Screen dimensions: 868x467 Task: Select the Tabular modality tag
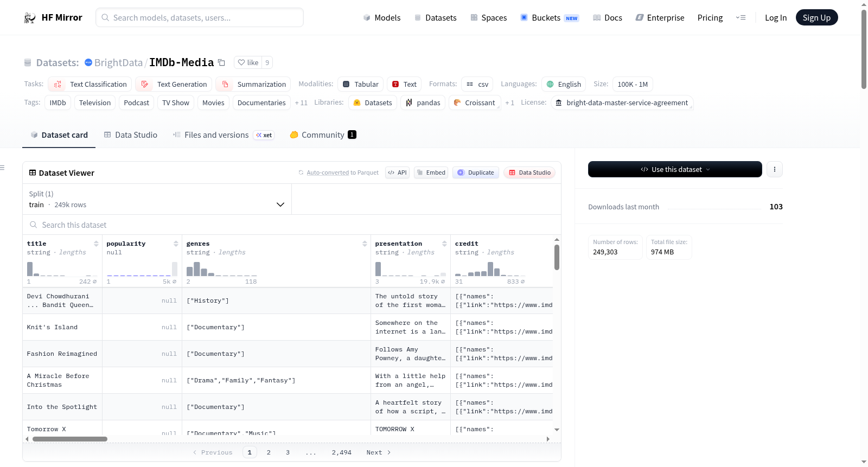(361, 84)
